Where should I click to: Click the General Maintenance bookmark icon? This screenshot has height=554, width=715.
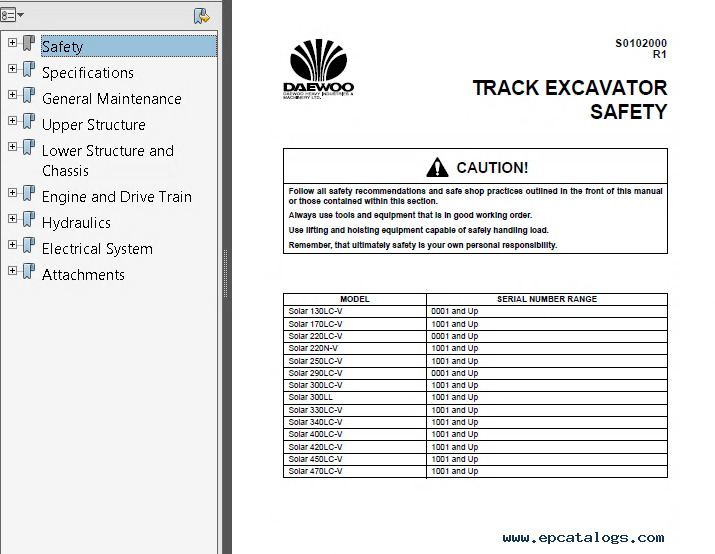coord(29,95)
